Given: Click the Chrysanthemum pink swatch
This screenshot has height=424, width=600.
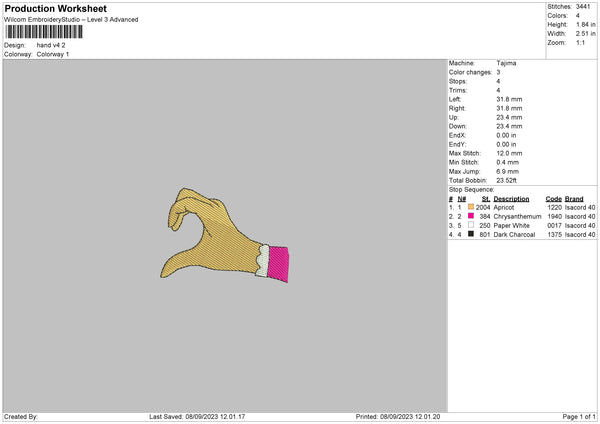Looking at the screenshot, I should pos(471,216).
